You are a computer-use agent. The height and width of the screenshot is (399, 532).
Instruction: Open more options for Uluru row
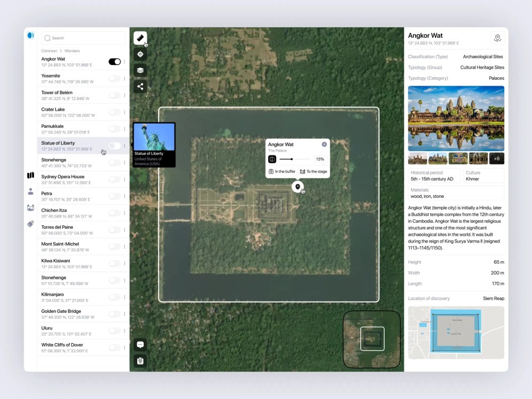[124, 331]
